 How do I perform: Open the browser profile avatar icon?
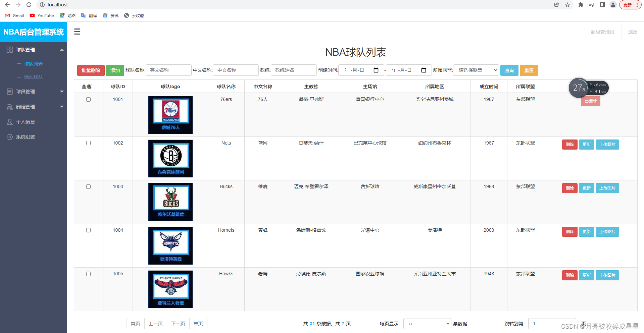613,5
